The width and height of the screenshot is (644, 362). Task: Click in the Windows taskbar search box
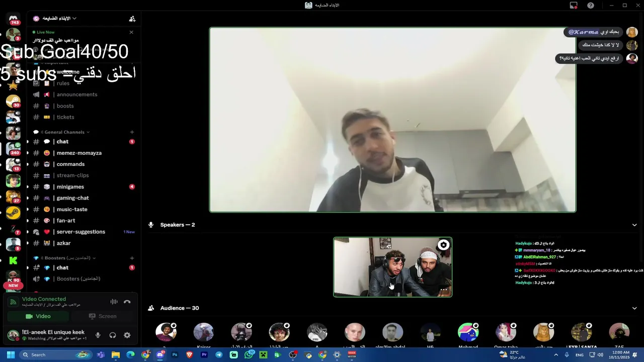click(56, 355)
